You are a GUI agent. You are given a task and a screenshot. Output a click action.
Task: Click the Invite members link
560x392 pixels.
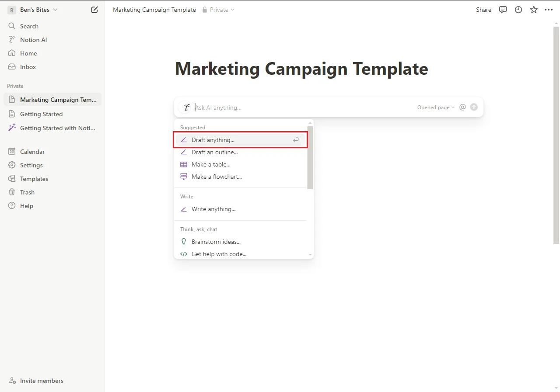point(42,381)
